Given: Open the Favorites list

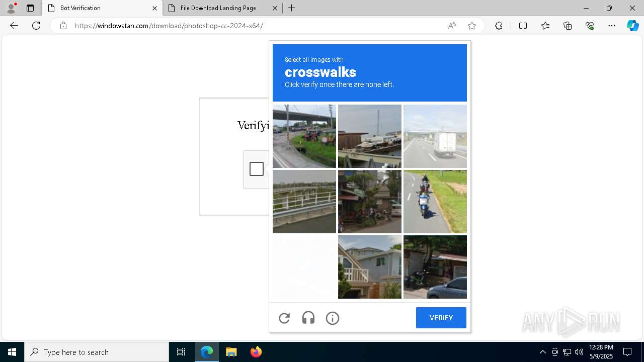Looking at the screenshot, I should point(545,26).
